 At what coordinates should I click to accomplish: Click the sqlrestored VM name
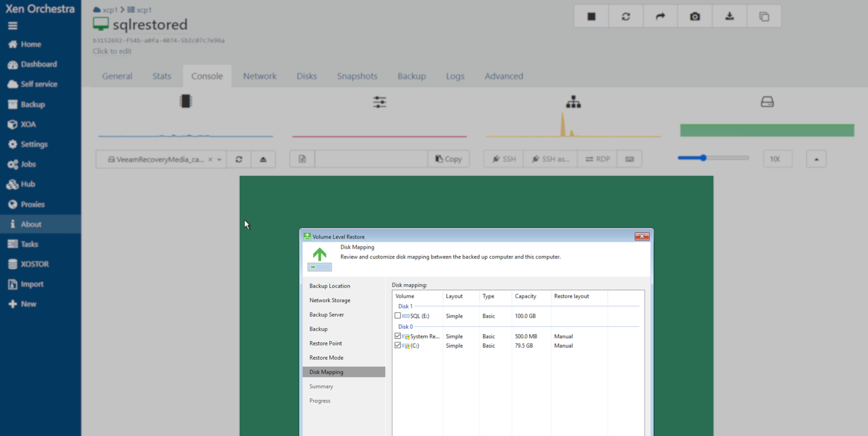(150, 25)
